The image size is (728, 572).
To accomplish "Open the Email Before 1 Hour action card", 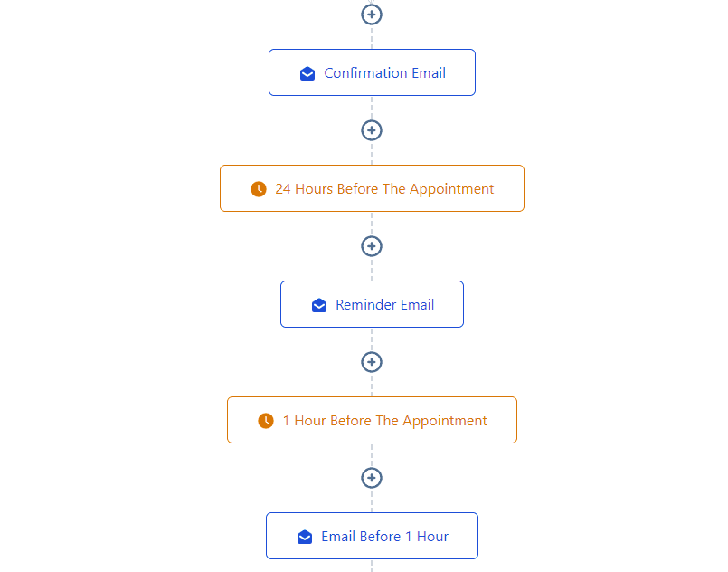I will pos(372,536).
